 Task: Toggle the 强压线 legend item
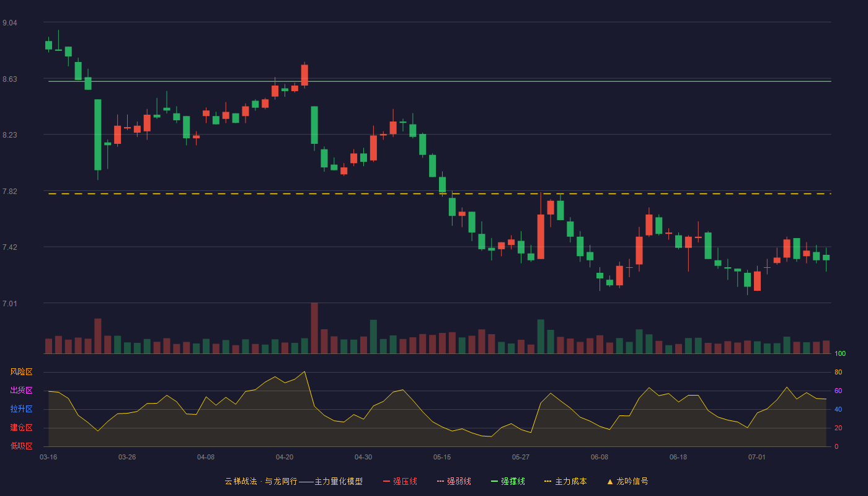[x=400, y=481]
